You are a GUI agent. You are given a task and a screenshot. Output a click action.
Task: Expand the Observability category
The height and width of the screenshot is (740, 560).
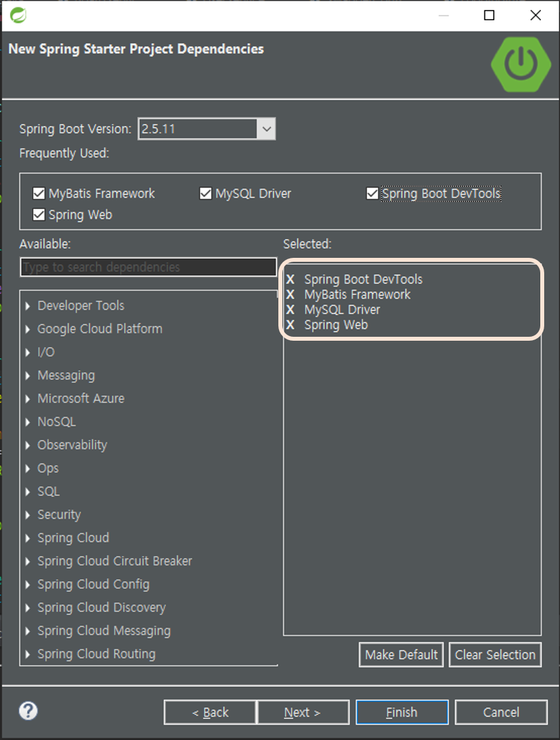[28, 445]
